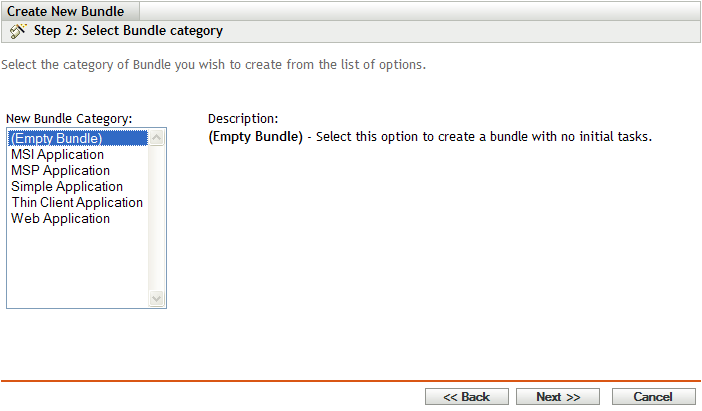Click the Description label
The image size is (702, 411).
tap(243, 119)
